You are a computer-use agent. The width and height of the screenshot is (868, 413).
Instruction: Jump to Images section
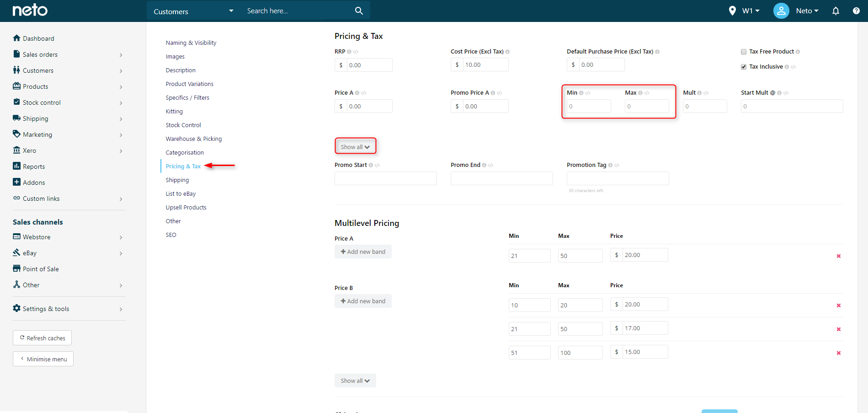pyautogui.click(x=175, y=56)
